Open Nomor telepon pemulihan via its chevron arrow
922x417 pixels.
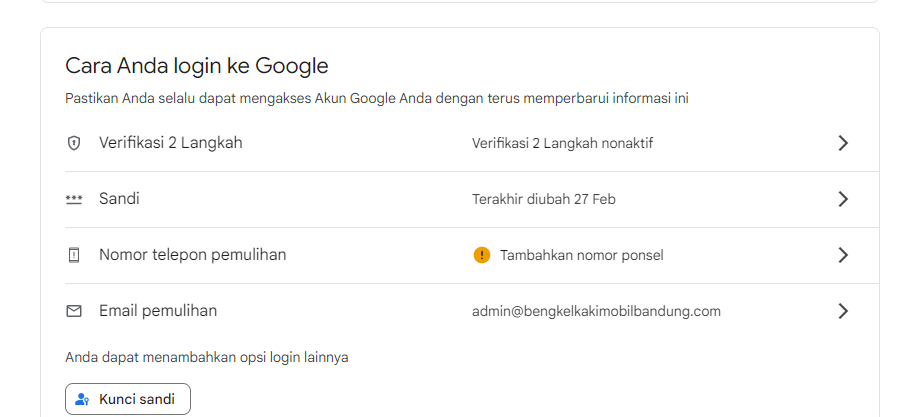(843, 255)
